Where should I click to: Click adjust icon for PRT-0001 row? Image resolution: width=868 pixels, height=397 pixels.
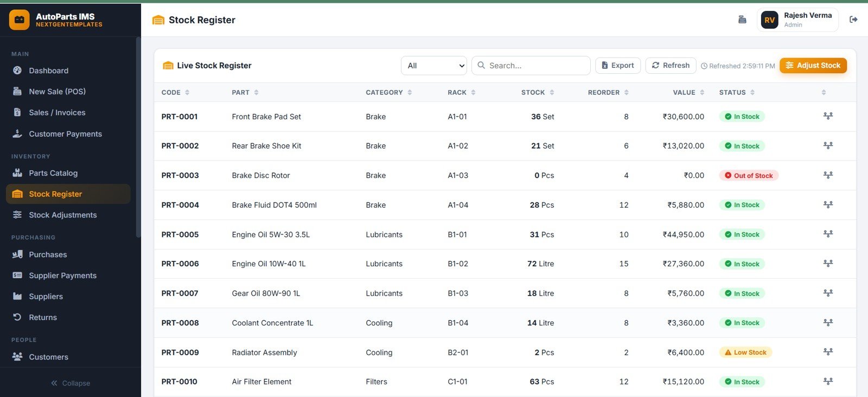828,116
